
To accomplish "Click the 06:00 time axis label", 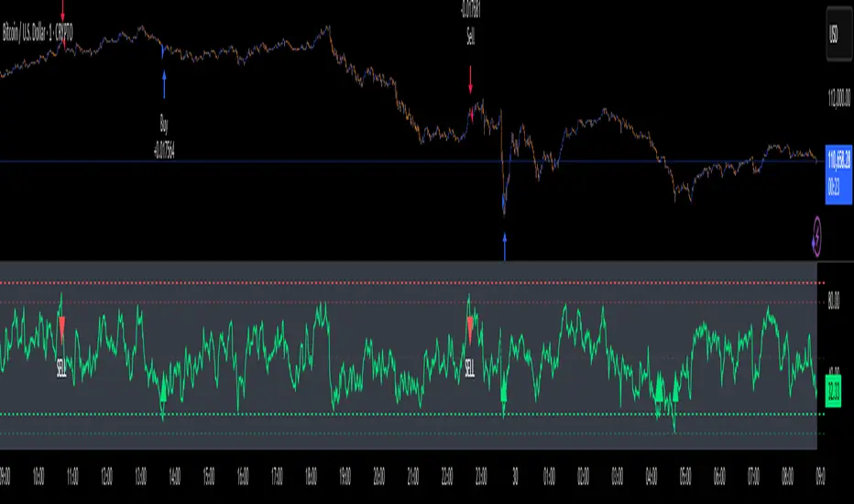I will pos(719,477).
